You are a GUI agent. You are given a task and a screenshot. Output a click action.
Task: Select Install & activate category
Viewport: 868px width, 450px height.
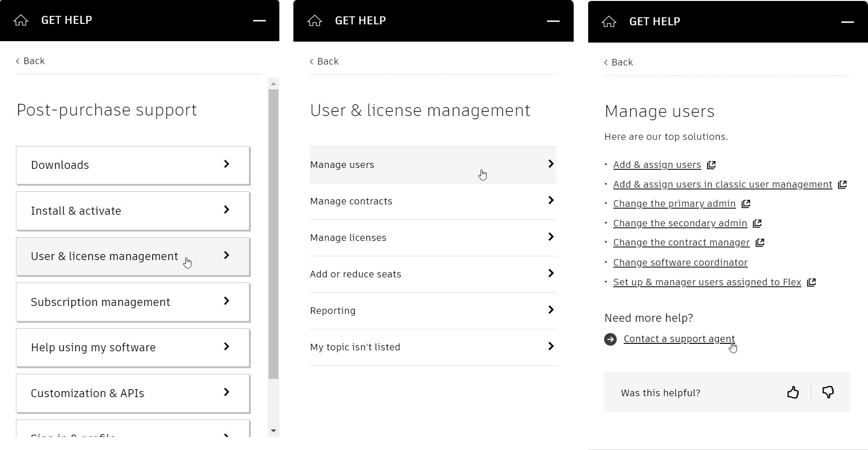(133, 211)
